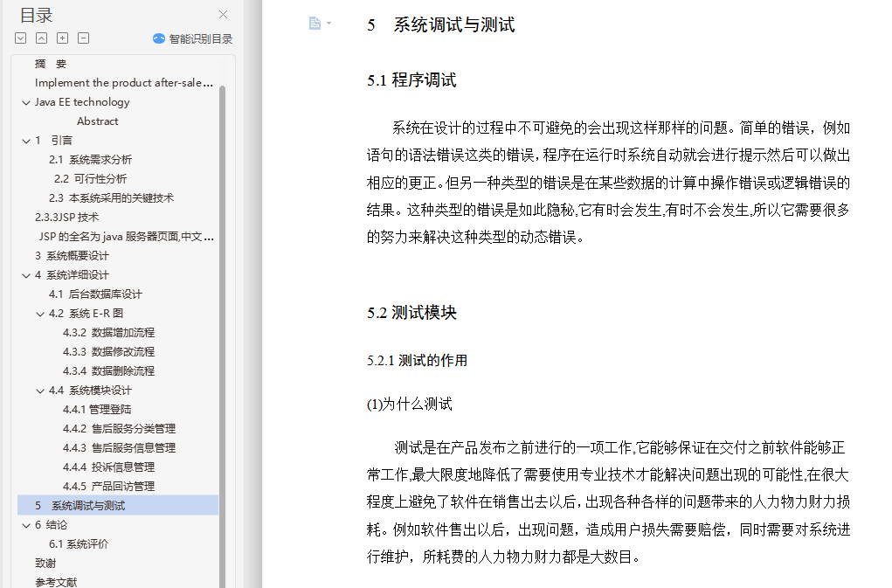Viewport: 892px width, 588px height.
Task: Collapse the 1 引言 outline node
Action: coord(25,141)
